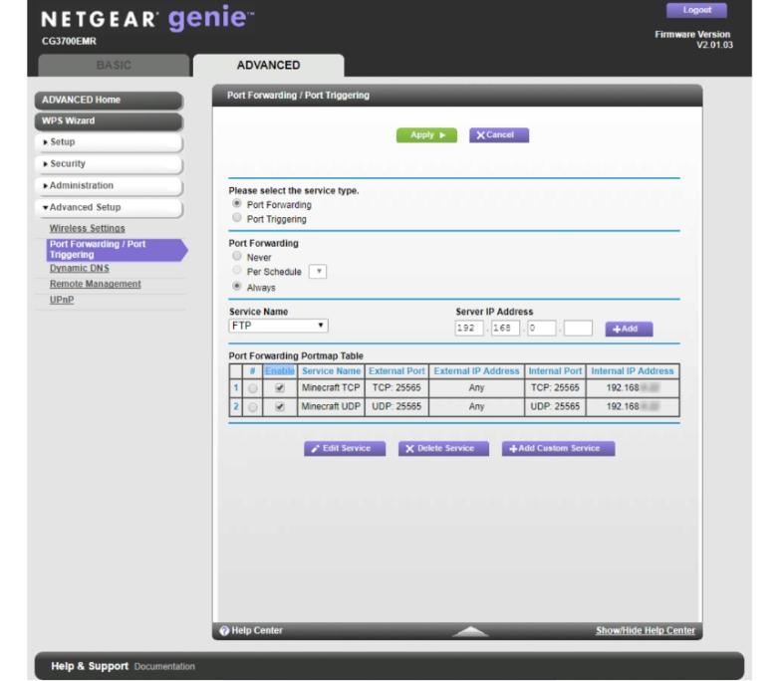Viewport: 784px width, 681px height.
Task: Select the Port Forwarding service type radio
Action: (237, 204)
